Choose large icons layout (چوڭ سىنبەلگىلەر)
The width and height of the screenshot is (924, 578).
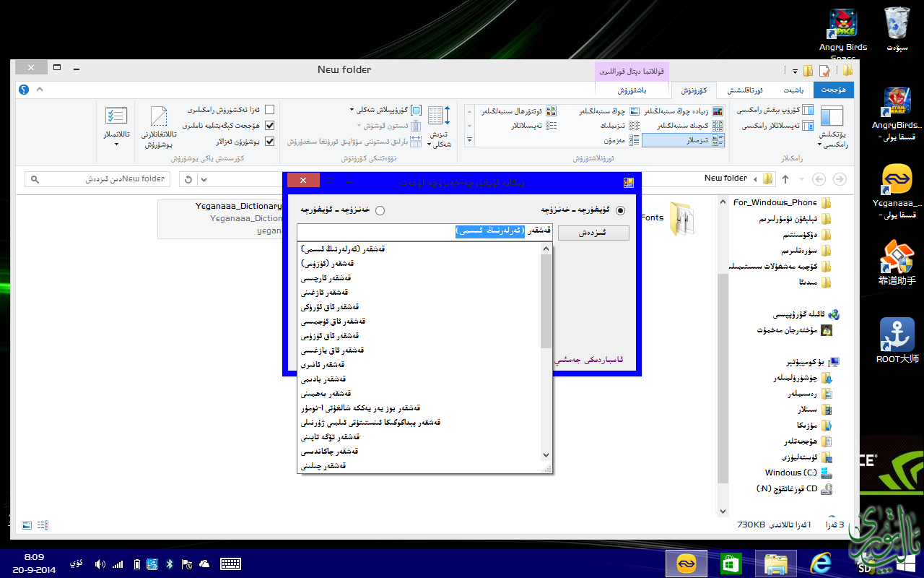pyautogui.click(x=609, y=111)
